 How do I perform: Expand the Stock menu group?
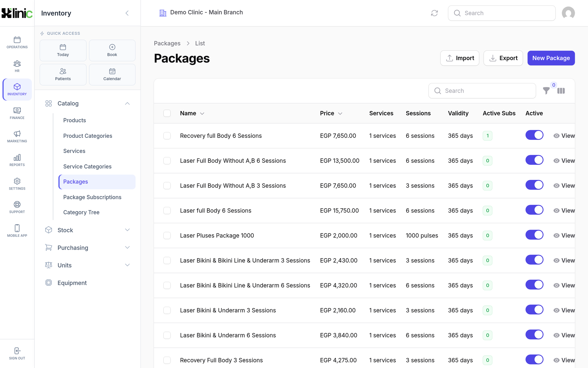[87, 230]
